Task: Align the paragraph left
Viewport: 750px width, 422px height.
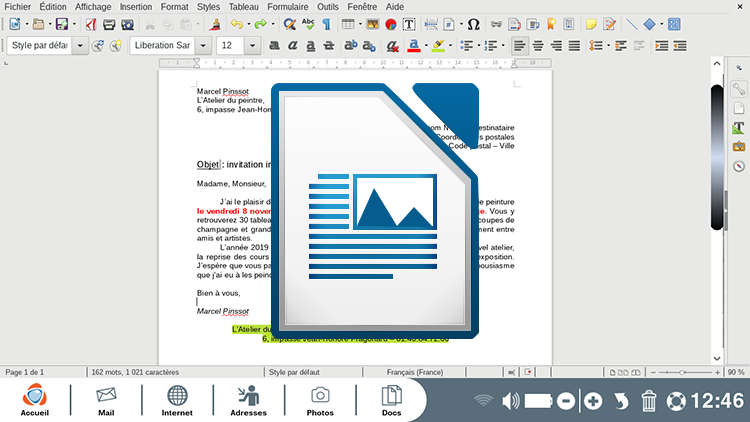Action: [519, 45]
